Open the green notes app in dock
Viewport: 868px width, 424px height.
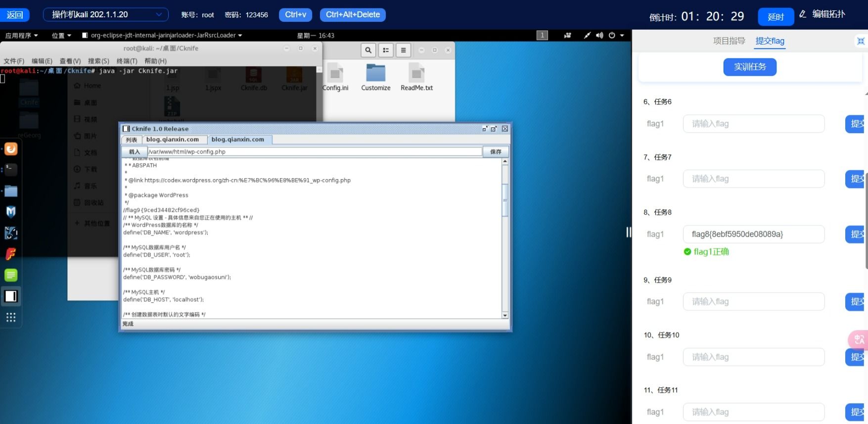[x=11, y=275]
